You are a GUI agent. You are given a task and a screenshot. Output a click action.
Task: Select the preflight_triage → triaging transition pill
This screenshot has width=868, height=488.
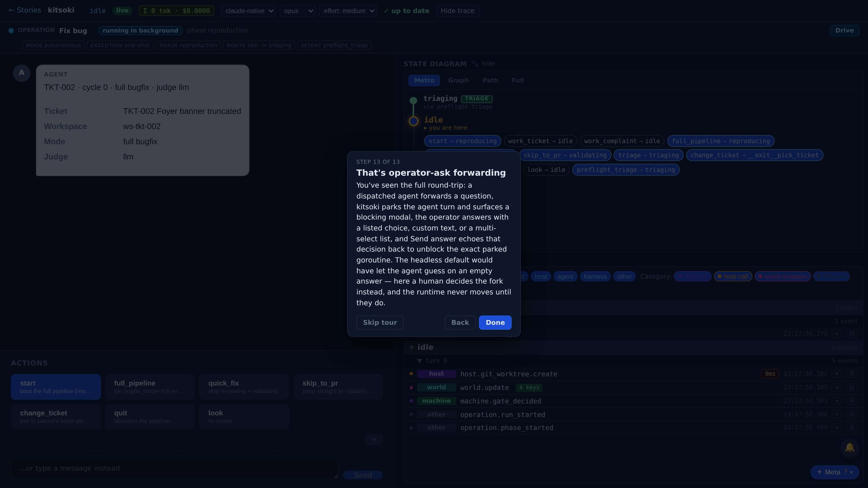coord(626,170)
